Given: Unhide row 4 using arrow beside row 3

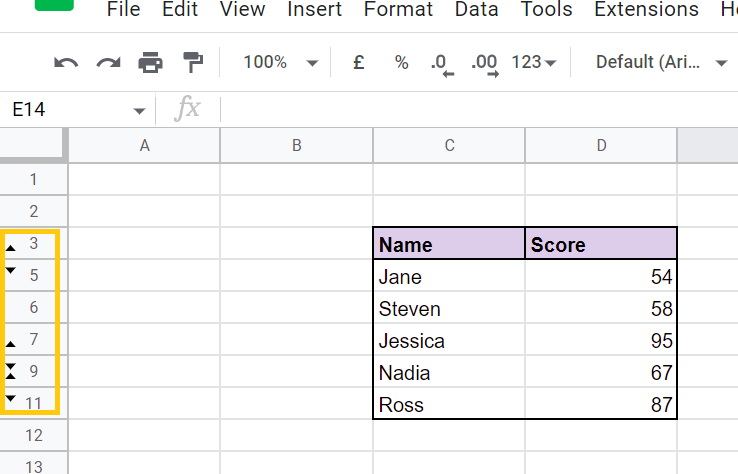Looking at the screenshot, I should pos(11,246).
